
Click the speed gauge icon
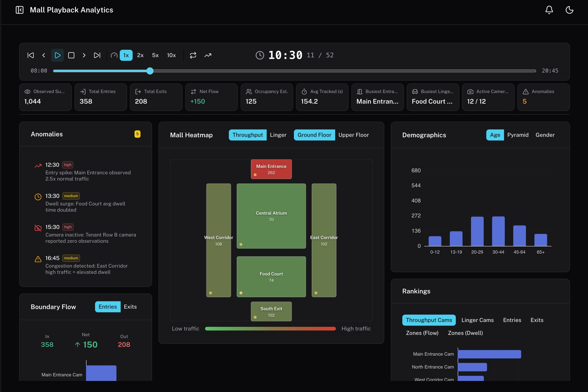click(x=114, y=55)
